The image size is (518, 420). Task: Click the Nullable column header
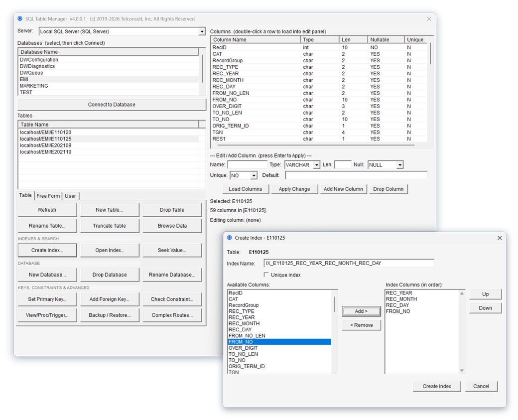click(386, 40)
